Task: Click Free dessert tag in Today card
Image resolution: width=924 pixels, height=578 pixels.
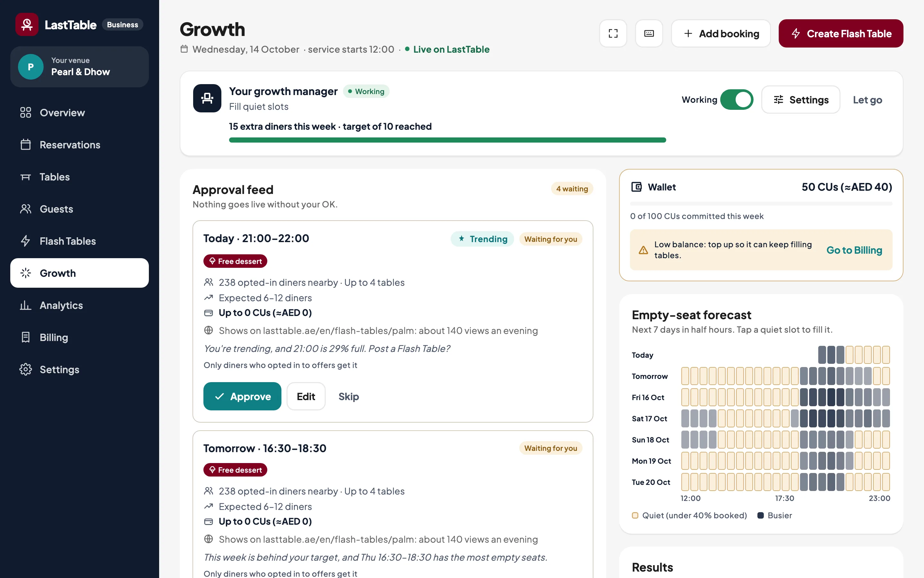Action: [235, 261]
